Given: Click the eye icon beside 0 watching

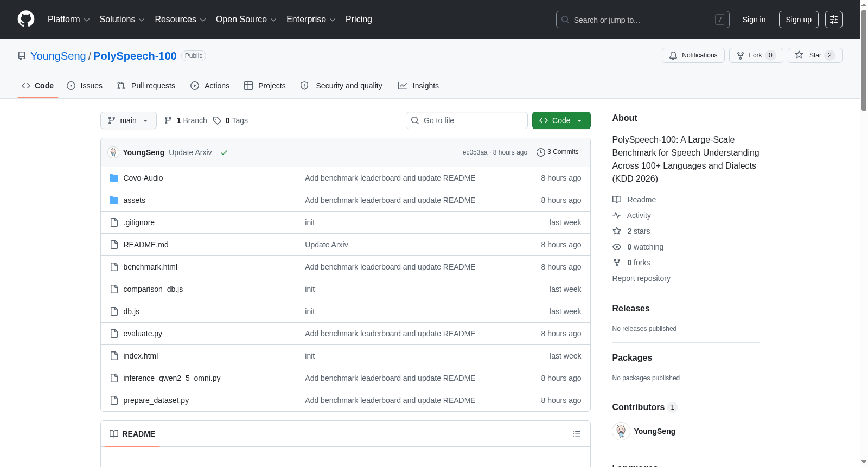Looking at the screenshot, I should (617, 247).
